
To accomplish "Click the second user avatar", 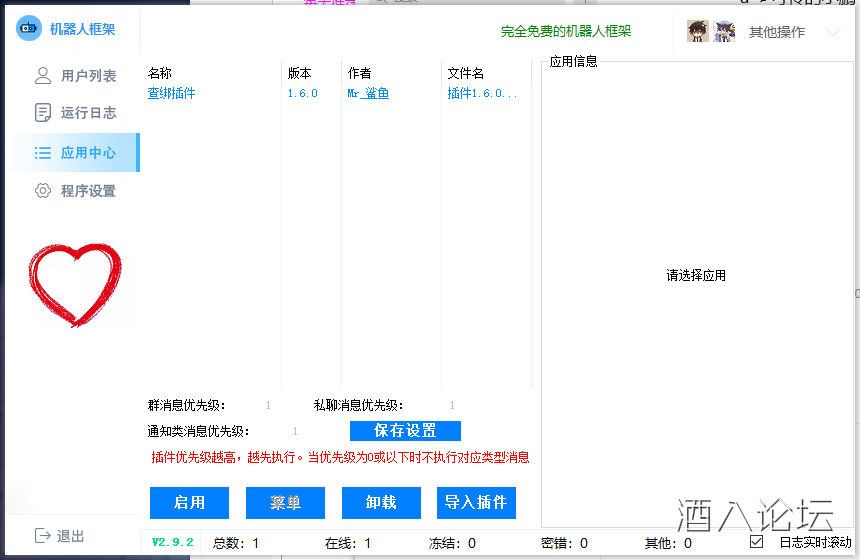I will (724, 31).
